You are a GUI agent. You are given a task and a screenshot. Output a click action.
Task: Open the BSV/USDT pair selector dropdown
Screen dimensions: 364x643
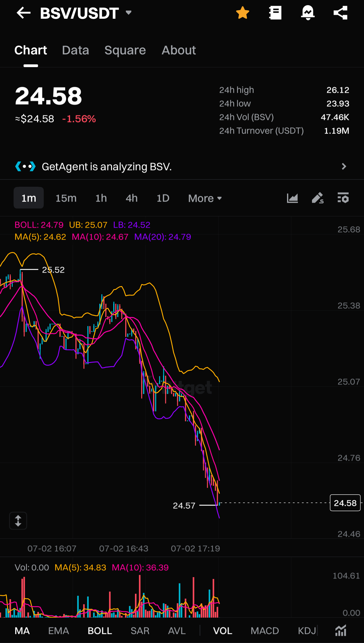tap(86, 13)
